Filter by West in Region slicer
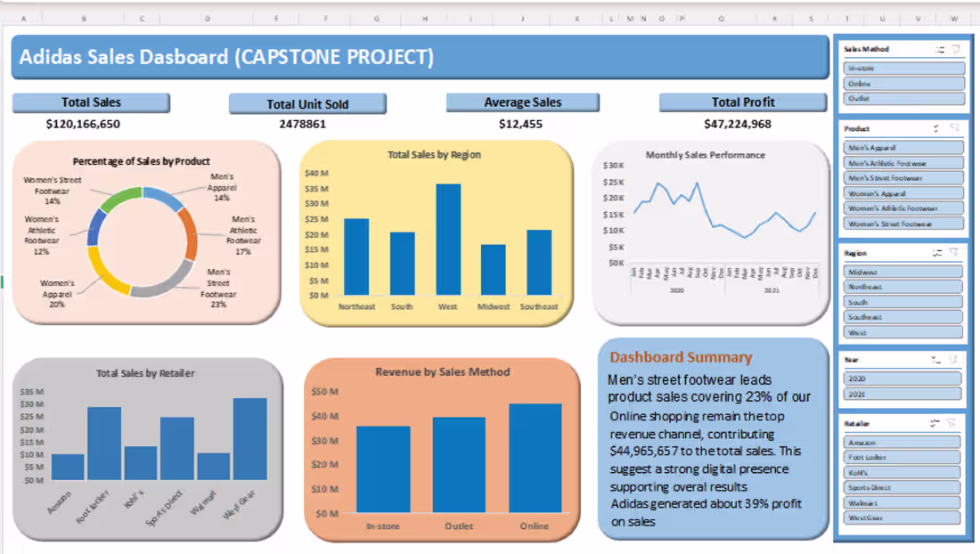 (x=902, y=333)
